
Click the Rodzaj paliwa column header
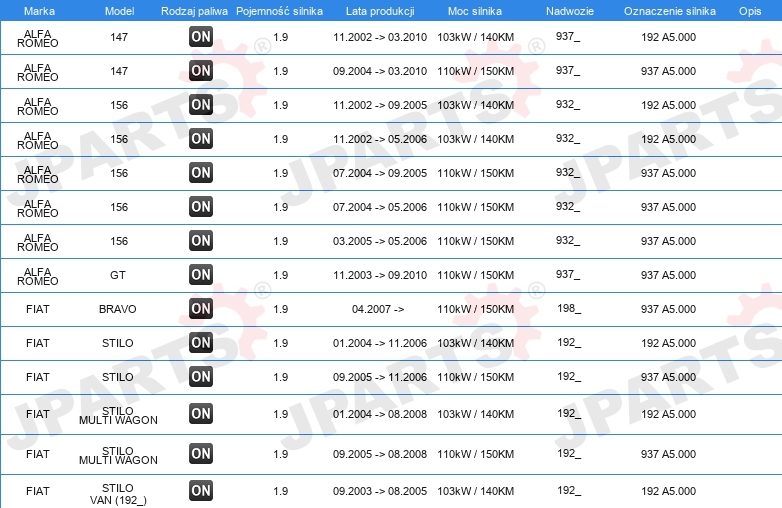(x=195, y=11)
